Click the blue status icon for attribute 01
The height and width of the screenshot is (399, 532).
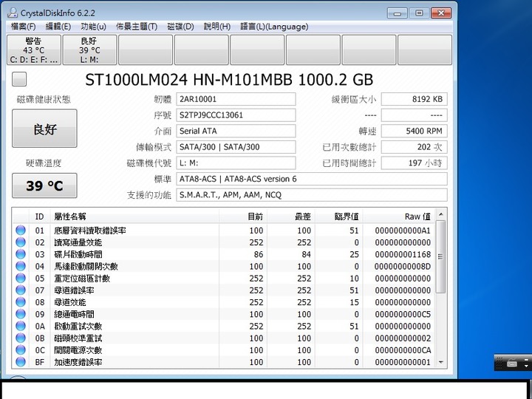21,231
